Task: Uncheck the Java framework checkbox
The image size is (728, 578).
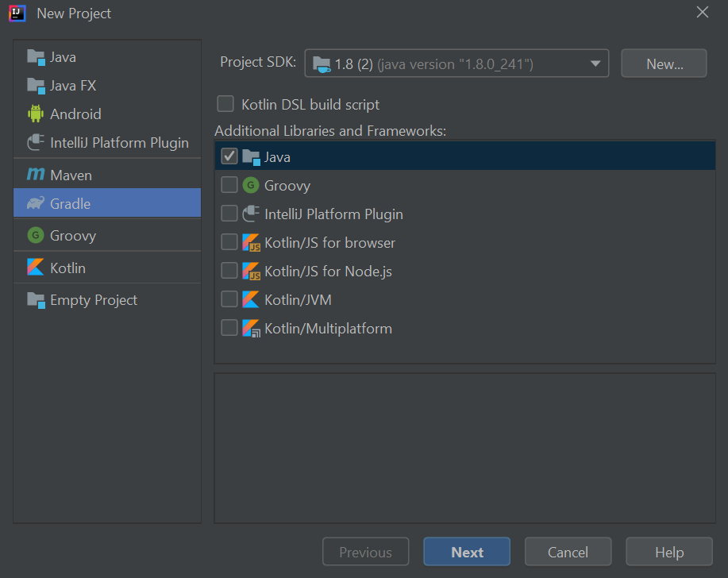Action: point(229,156)
